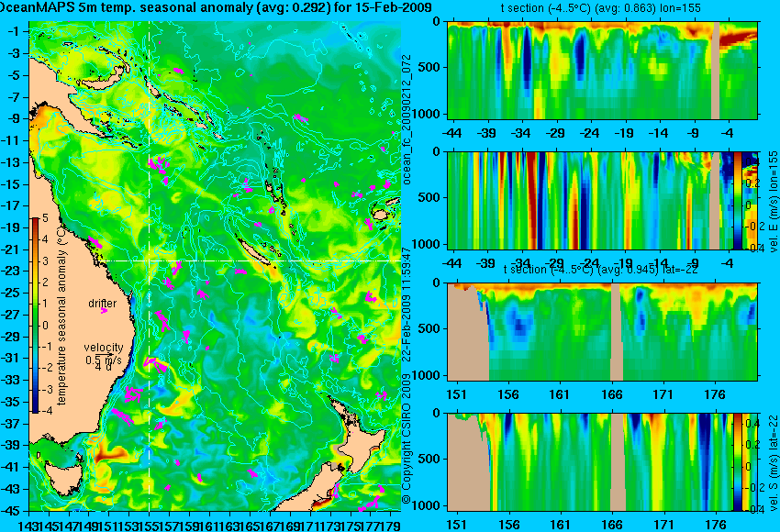Screen dimensions: 780x532
Task: Click '-34' under the vel. E section
Action: click(x=520, y=263)
